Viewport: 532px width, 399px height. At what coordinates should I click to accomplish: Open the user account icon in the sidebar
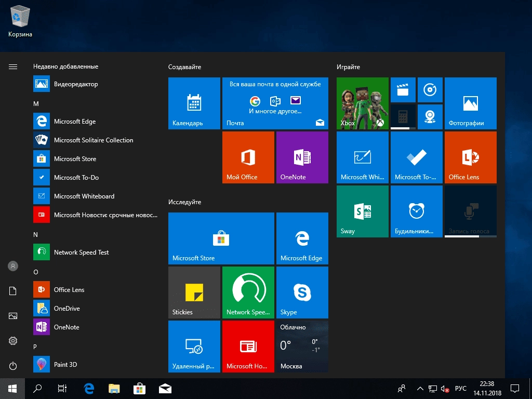tap(13, 266)
